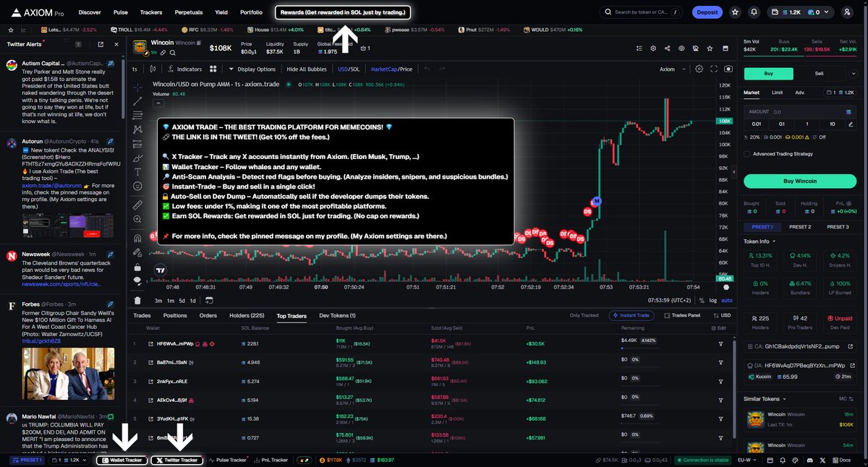Open the USD currency selector in trades panel
The width and height of the screenshot is (868, 467).
(723, 315)
